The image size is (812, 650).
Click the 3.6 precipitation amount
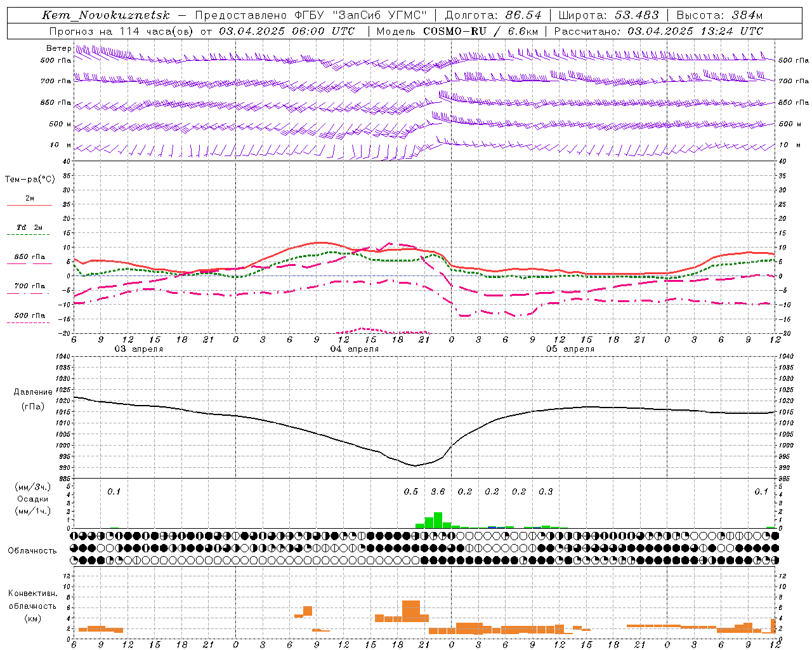[438, 491]
